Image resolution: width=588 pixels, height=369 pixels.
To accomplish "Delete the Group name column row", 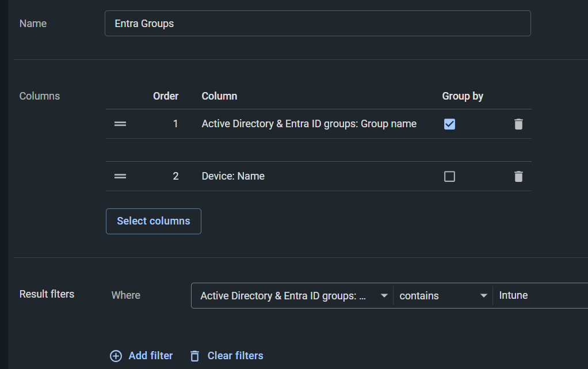I will (x=518, y=124).
